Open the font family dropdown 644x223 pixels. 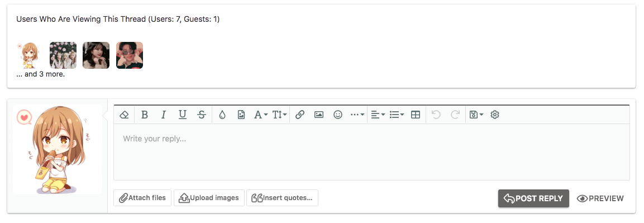click(260, 115)
